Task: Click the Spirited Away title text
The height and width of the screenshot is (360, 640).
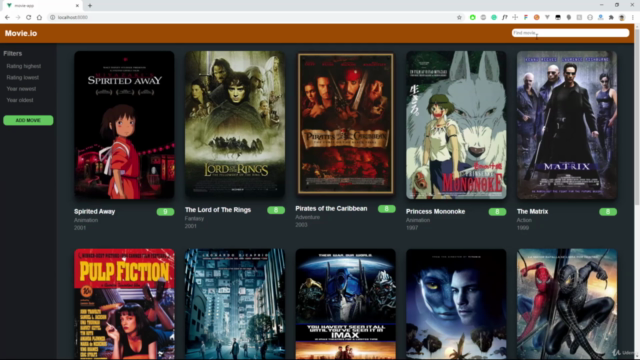Action: point(94,211)
